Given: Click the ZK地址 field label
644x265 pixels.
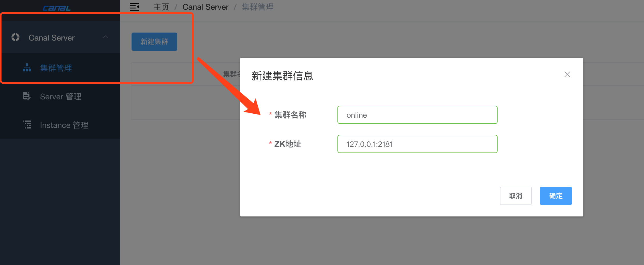Looking at the screenshot, I should pyautogui.click(x=288, y=144).
